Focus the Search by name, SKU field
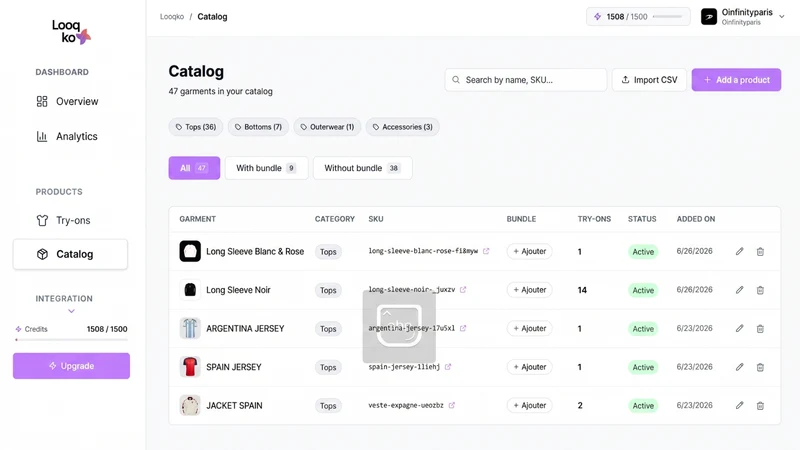This screenshot has height=450, width=800. coord(526,80)
